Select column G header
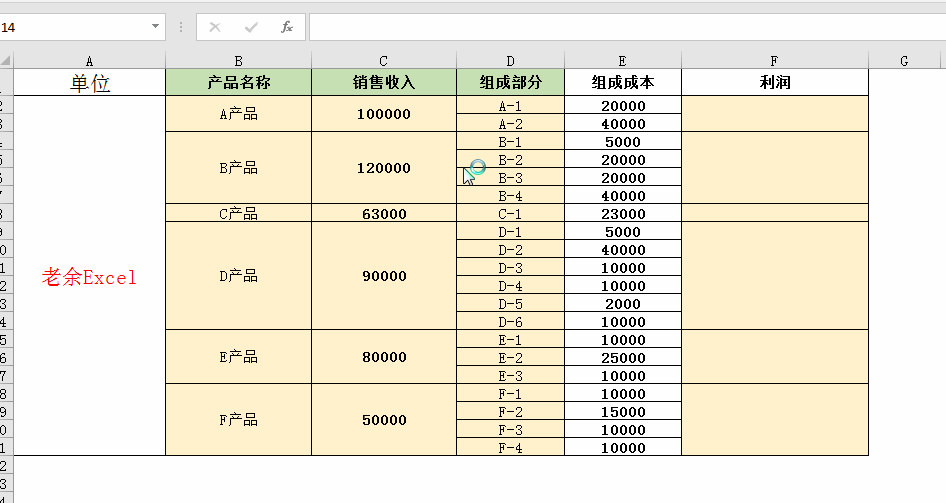 904,60
